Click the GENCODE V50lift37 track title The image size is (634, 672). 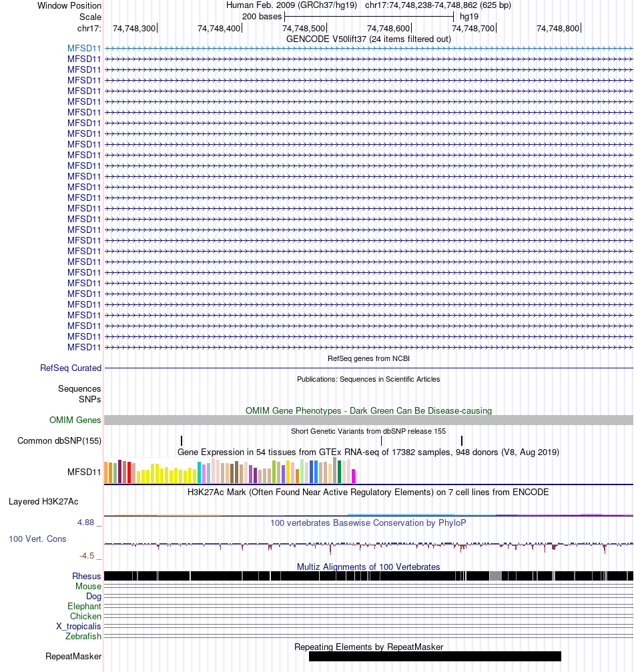[368, 39]
